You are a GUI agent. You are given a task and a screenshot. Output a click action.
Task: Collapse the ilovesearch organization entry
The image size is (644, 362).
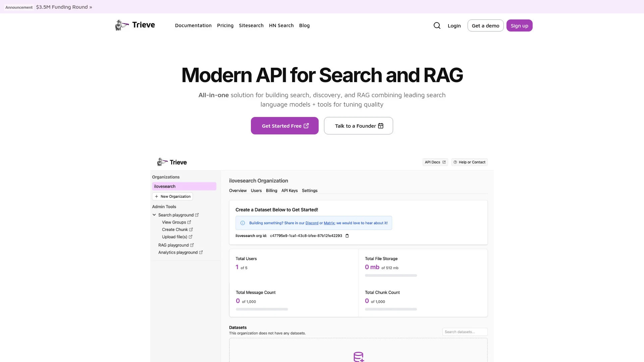184,186
